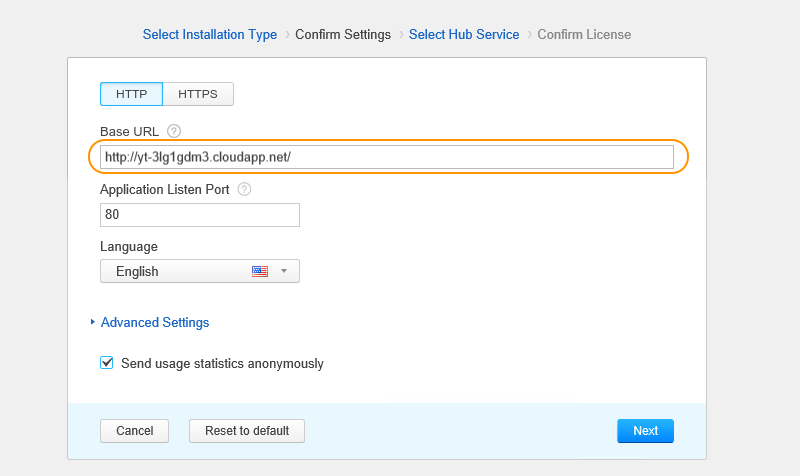Select the HTTP protocol option
The height and width of the screenshot is (476, 800).
tap(131, 94)
